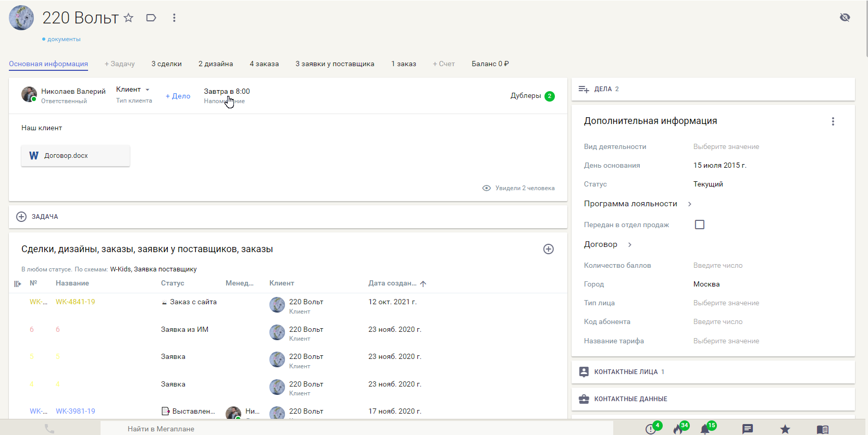Sort by Дата создания column header
The width and height of the screenshot is (868, 435).
(392, 283)
